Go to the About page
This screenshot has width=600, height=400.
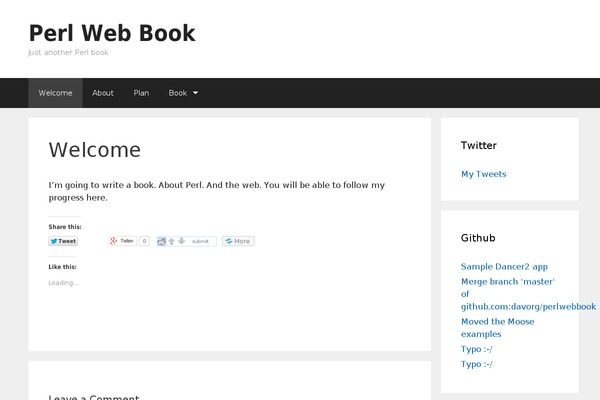[103, 93]
